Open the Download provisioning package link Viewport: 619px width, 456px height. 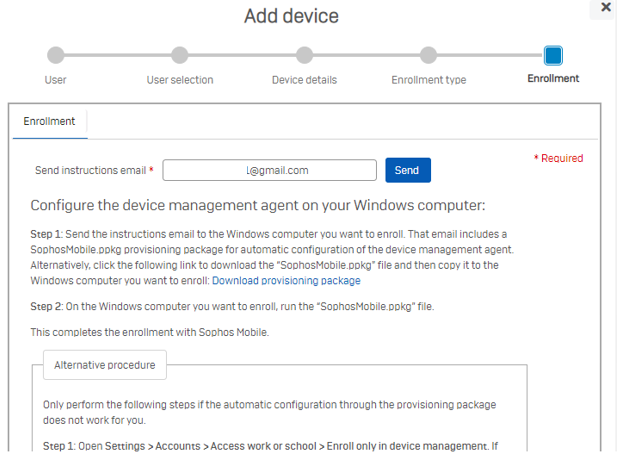tap(286, 281)
